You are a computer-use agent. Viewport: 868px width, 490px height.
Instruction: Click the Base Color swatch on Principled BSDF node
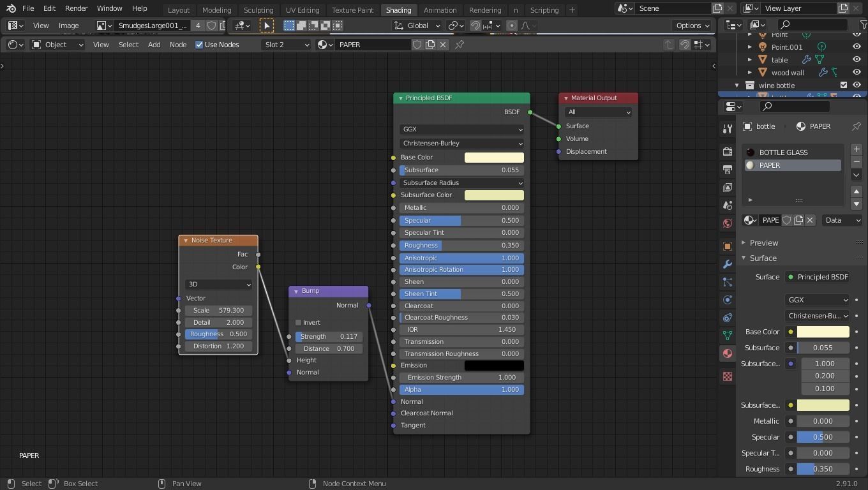pyautogui.click(x=494, y=158)
